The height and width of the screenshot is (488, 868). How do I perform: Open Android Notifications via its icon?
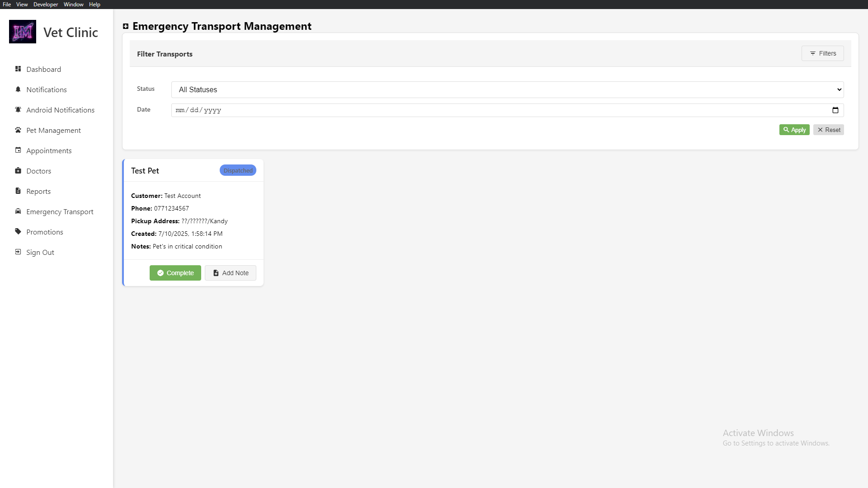point(18,110)
